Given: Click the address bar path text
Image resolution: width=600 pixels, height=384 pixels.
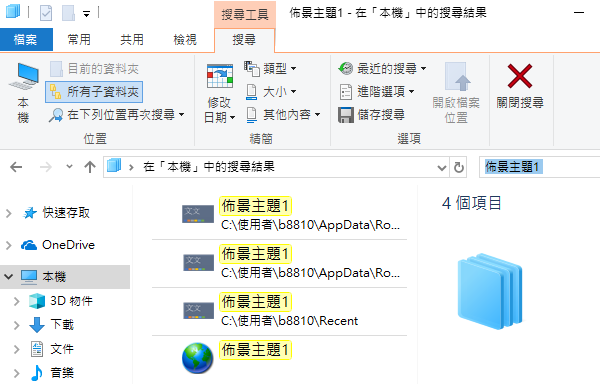Looking at the screenshot, I should click(x=209, y=167).
